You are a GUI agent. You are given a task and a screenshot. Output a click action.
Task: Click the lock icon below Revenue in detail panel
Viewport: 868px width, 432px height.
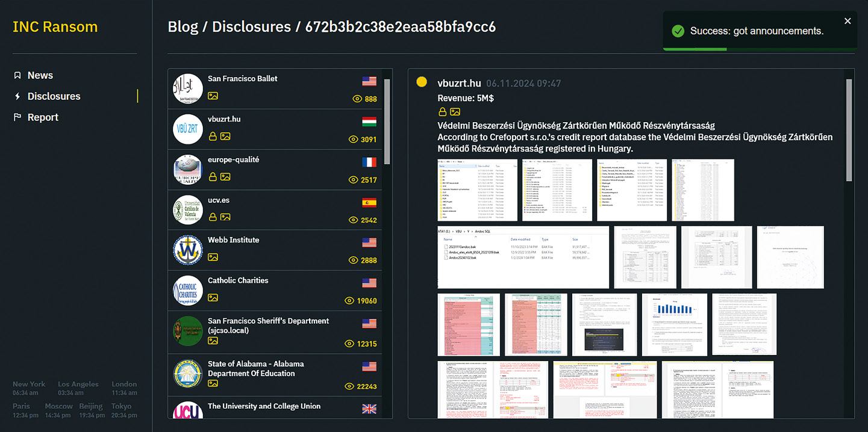(x=442, y=111)
